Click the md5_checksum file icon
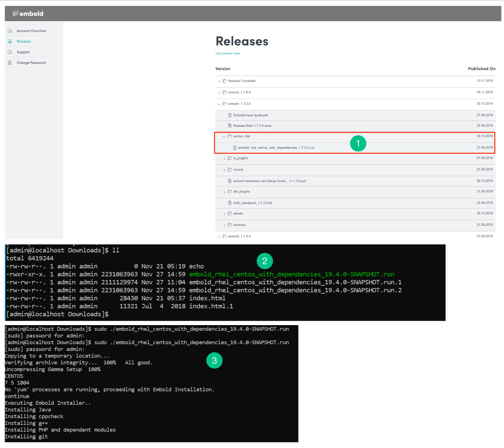 pos(230,203)
